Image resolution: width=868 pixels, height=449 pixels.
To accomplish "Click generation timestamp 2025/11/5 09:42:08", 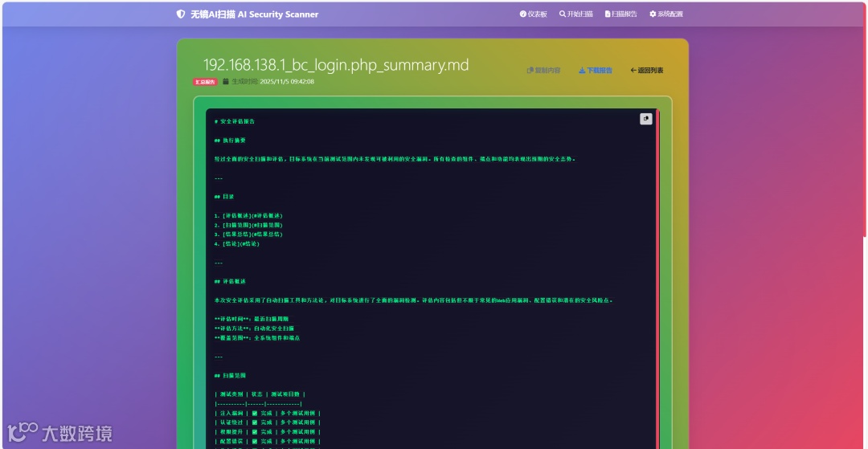I will click(x=287, y=81).
